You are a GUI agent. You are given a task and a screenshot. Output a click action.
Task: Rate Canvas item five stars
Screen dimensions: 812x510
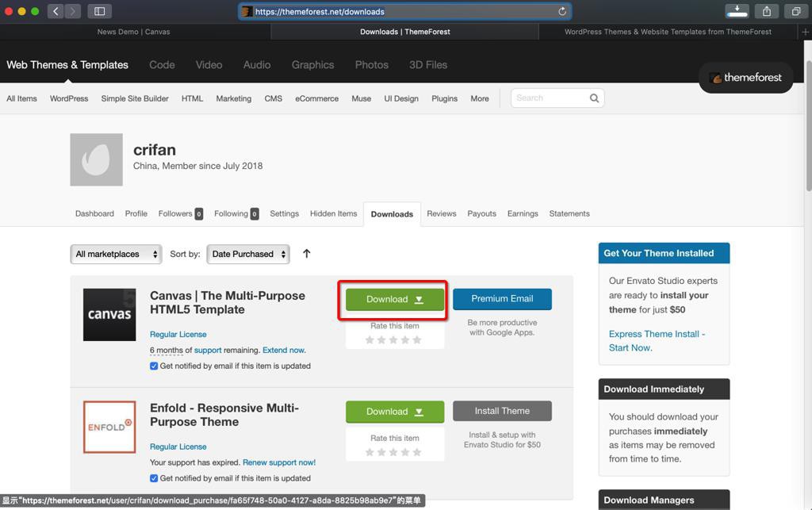tap(417, 340)
